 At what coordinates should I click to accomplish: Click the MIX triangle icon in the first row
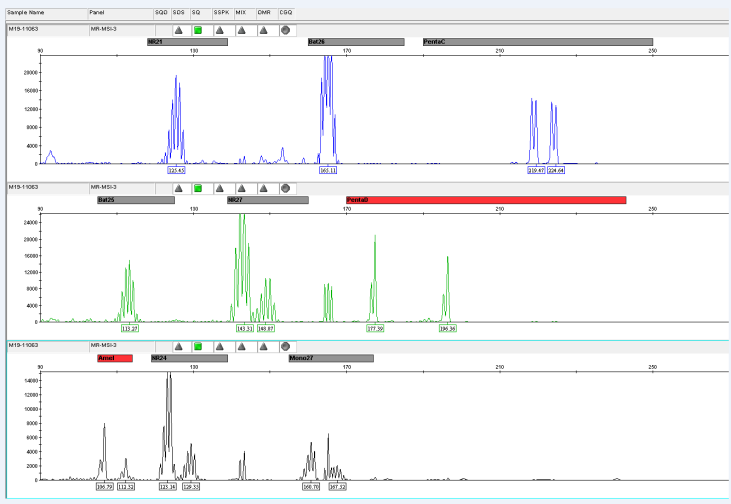(x=241, y=30)
